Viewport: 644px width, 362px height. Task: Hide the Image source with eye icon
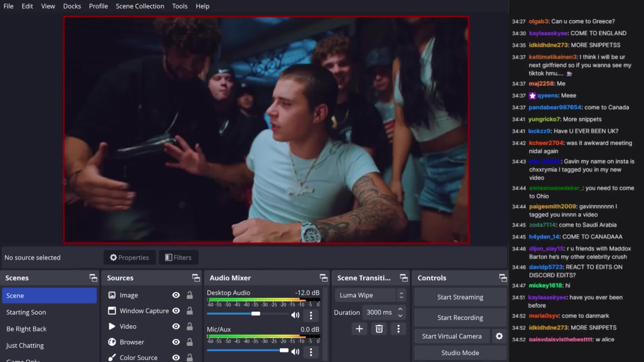[x=176, y=296]
